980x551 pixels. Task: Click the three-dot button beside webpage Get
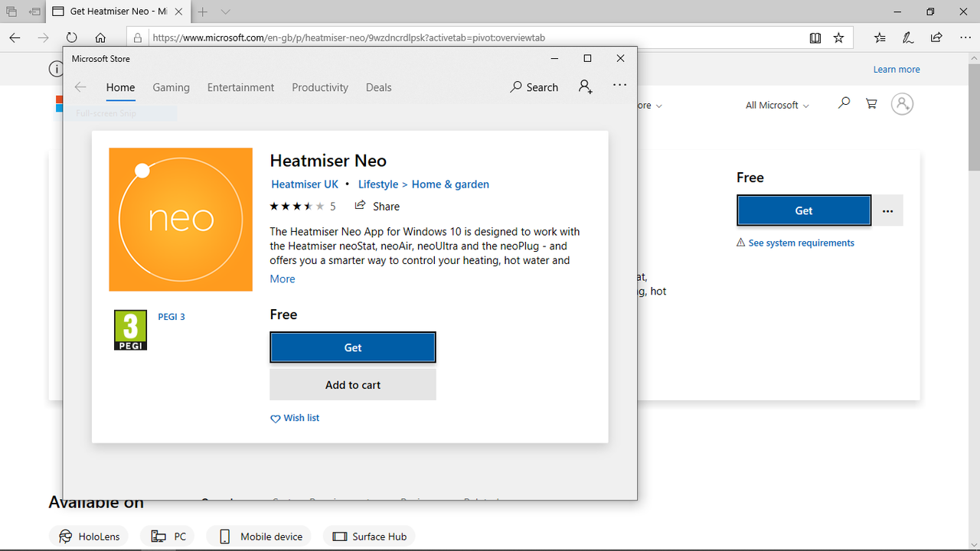(x=888, y=210)
